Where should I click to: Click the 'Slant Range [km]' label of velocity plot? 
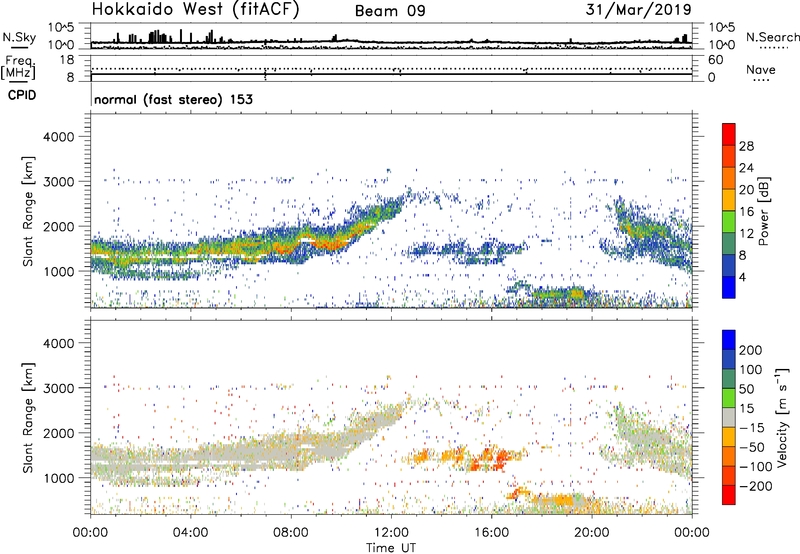tap(28, 418)
